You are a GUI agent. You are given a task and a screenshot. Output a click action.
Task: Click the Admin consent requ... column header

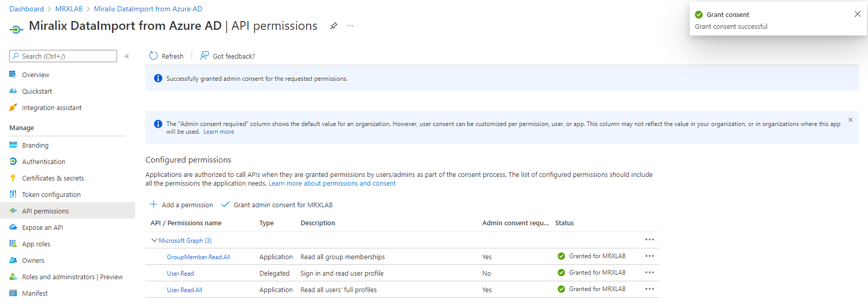(x=516, y=223)
